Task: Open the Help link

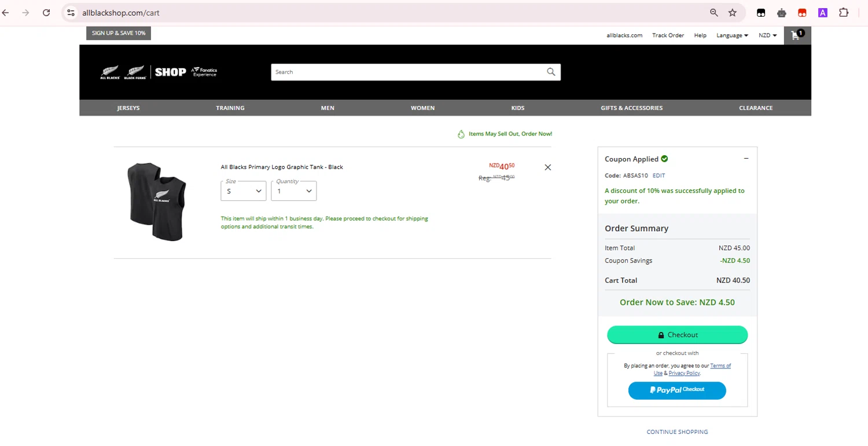Action: tap(700, 35)
